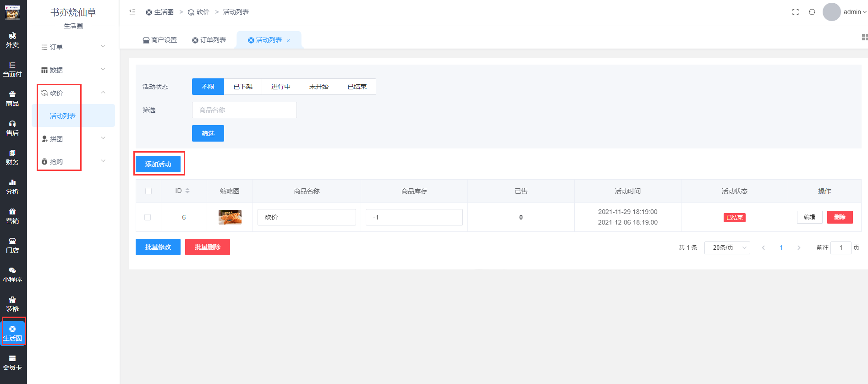868x384 pixels.
Task: Click the admin avatar
Action: (831, 12)
